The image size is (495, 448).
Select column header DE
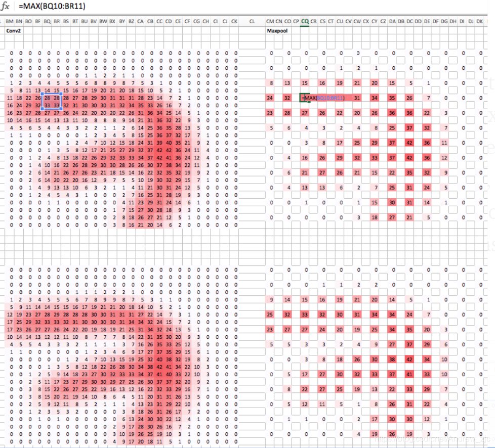tap(427, 21)
